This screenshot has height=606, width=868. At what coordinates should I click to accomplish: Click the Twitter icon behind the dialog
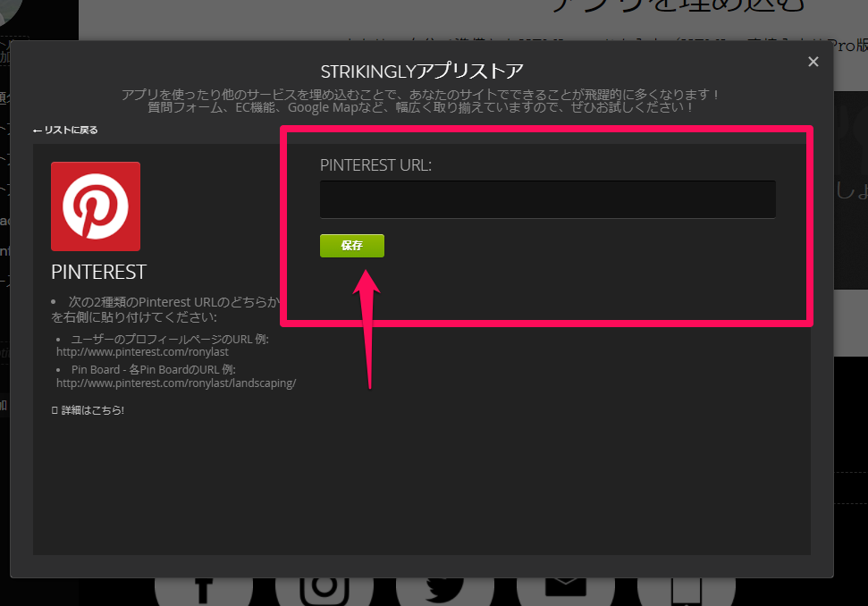coord(445,591)
